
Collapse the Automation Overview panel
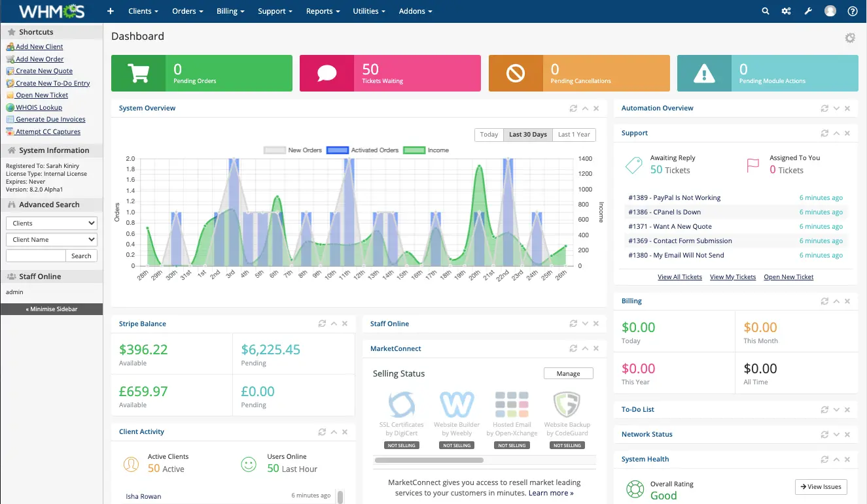tap(836, 108)
